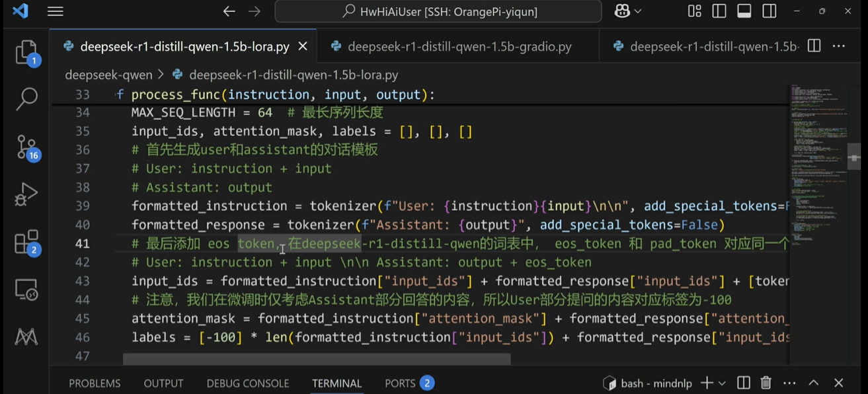Viewport: 868px width, 394px height.
Task: Click the command center search box
Action: [x=438, y=11]
